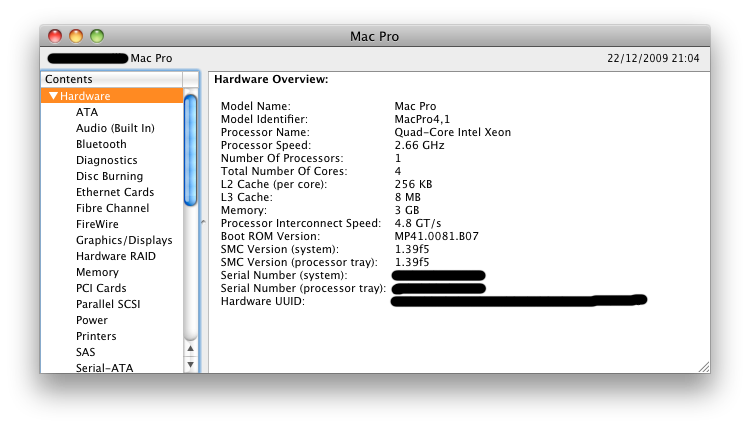The width and height of the screenshot is (750, 428).
Task: Click the MacPro4,1 model identifier value
Action: (x=422, y=119)
